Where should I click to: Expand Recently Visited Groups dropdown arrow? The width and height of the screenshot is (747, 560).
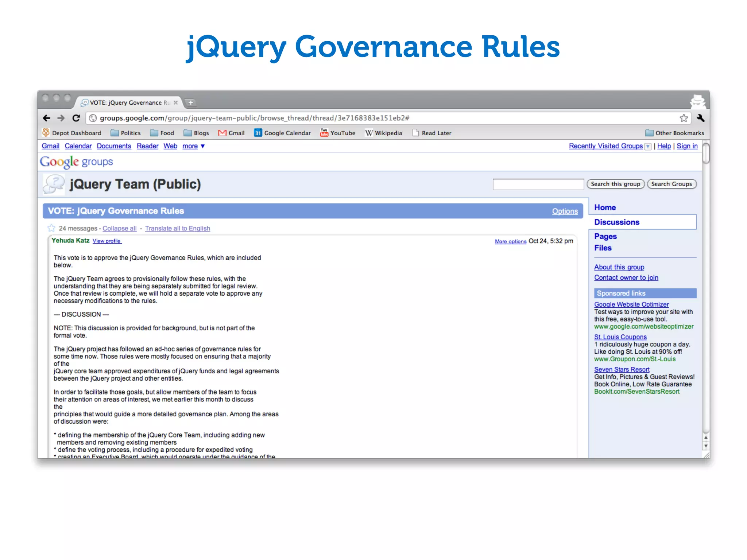coord(648,147)
